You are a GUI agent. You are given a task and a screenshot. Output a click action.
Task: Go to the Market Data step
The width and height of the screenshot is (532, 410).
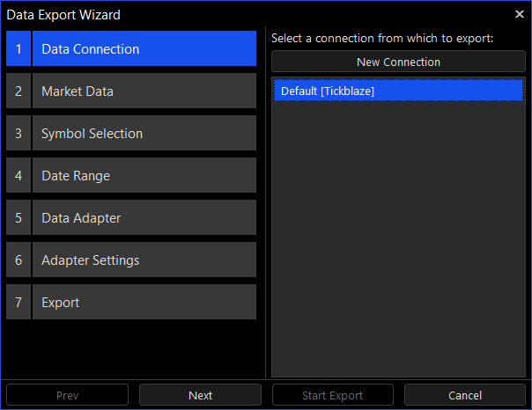144,92
